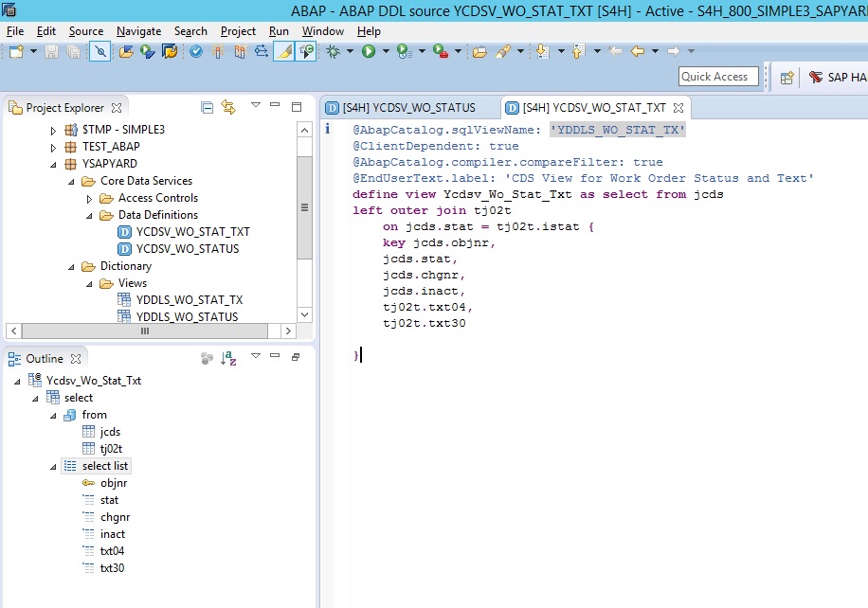Collapse the YSAPYARD package node
This screenshot has width=868, height=608.
(x=53, y=164)
